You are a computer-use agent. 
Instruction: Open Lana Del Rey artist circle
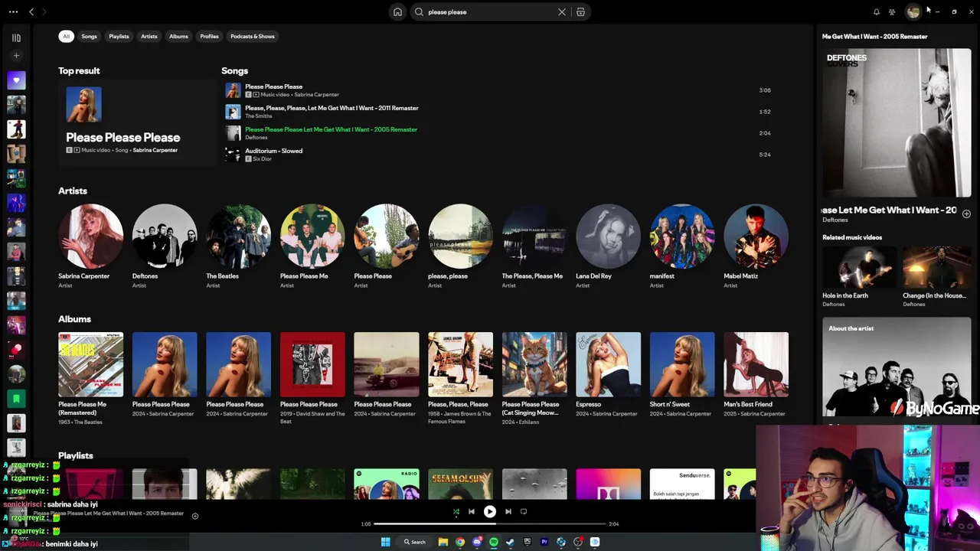(608, 236)
